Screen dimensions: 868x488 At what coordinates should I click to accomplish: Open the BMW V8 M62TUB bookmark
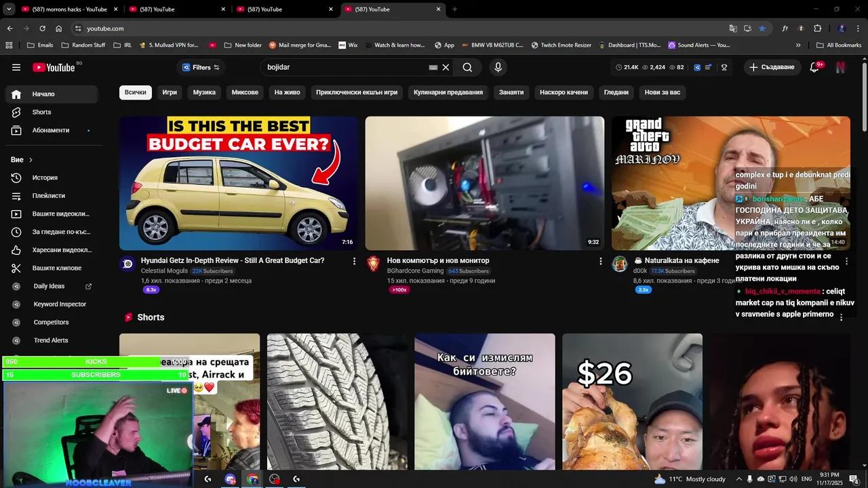coord(492,45)
